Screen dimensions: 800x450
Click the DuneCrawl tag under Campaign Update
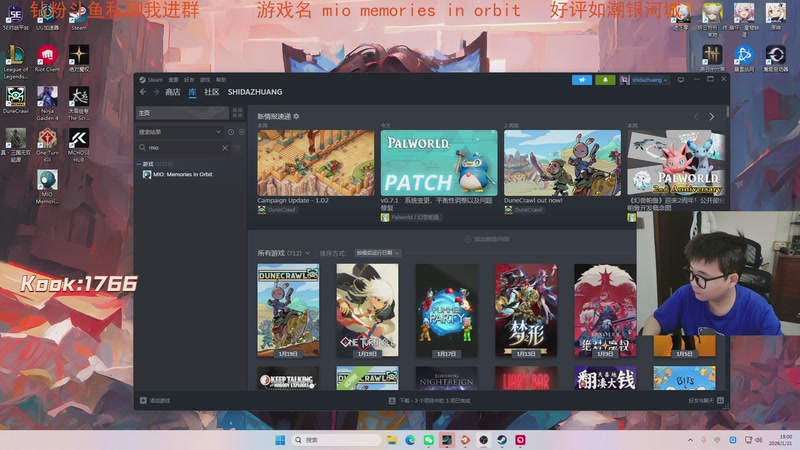(x=277, y=210)
